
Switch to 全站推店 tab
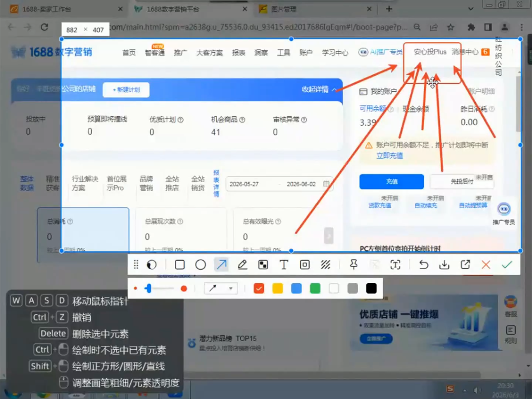[172, 184]
